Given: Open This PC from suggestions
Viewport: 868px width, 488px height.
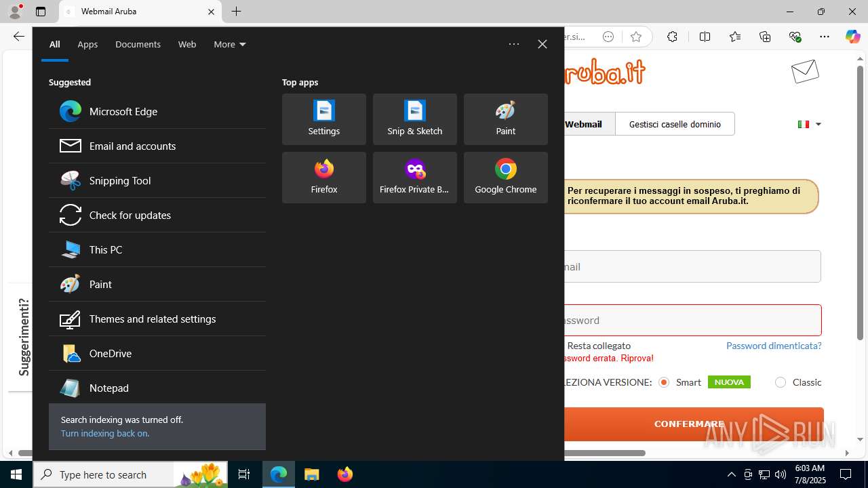Looking at the screenshot, I should (x=157, y=249).
